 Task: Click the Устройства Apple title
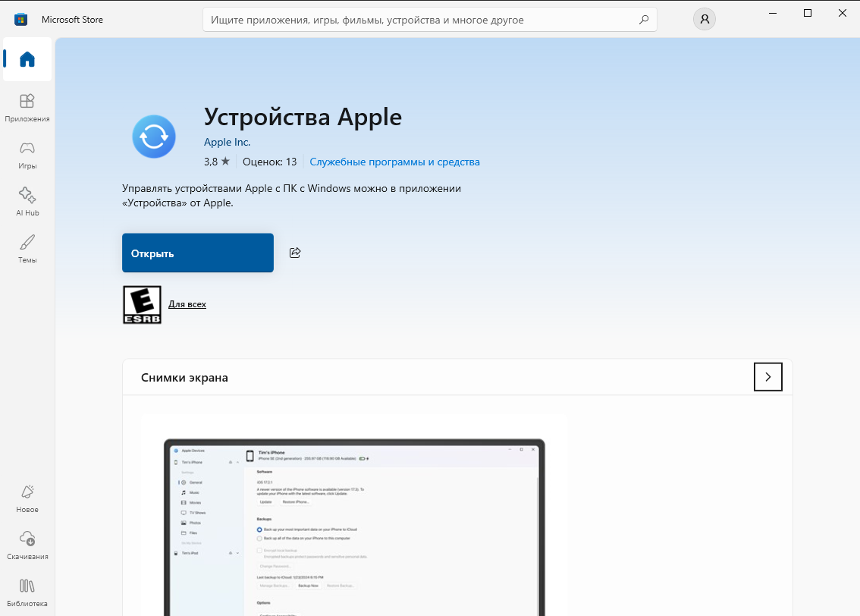click(303, 117)
